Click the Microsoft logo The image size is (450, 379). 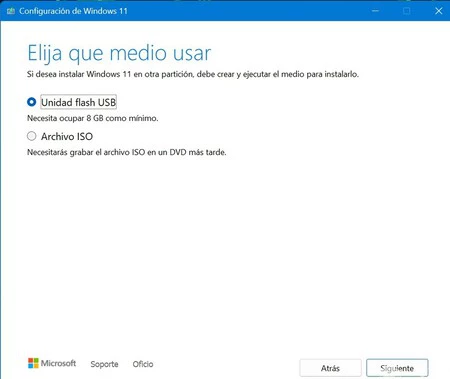click(52, 363)
